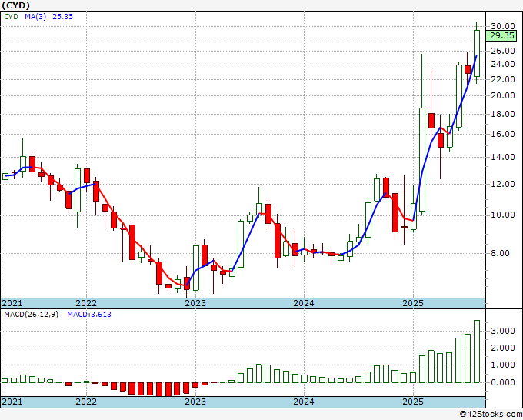Click the current price tag 29.35
This screenshot has width=523, height=420.
click(501, 35)
